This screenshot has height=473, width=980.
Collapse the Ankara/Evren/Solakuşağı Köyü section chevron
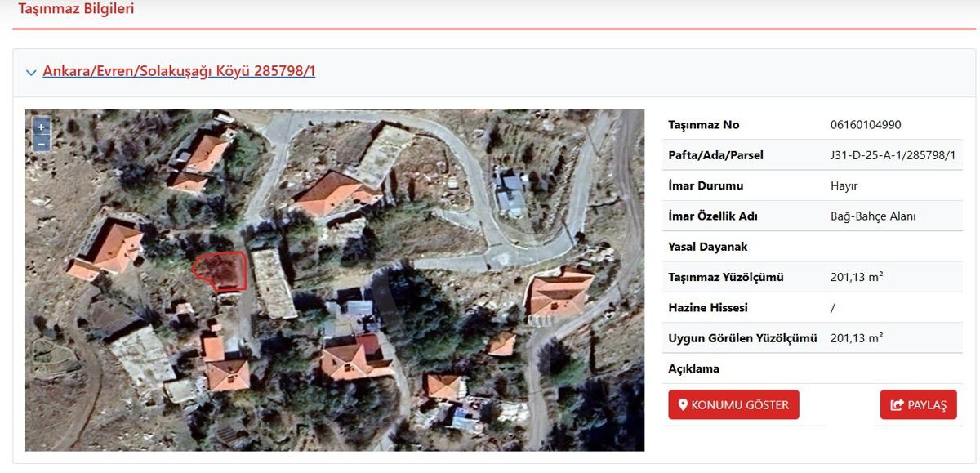31,73
